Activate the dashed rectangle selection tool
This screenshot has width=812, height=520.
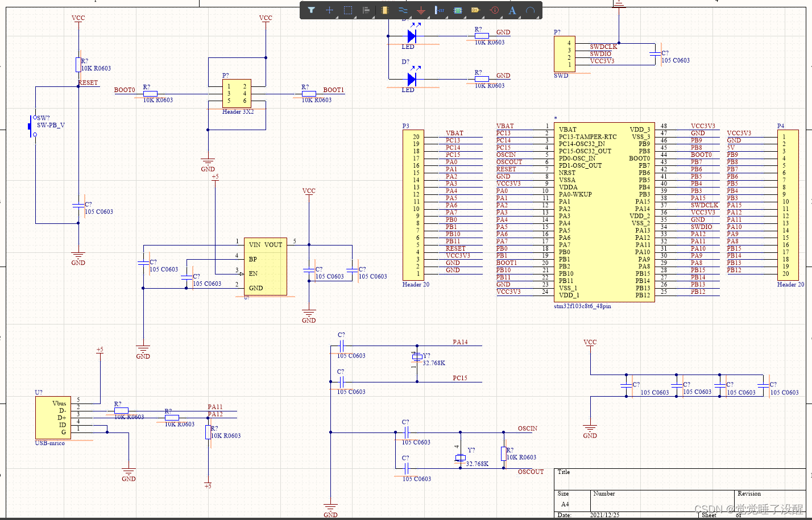[348, 10]
